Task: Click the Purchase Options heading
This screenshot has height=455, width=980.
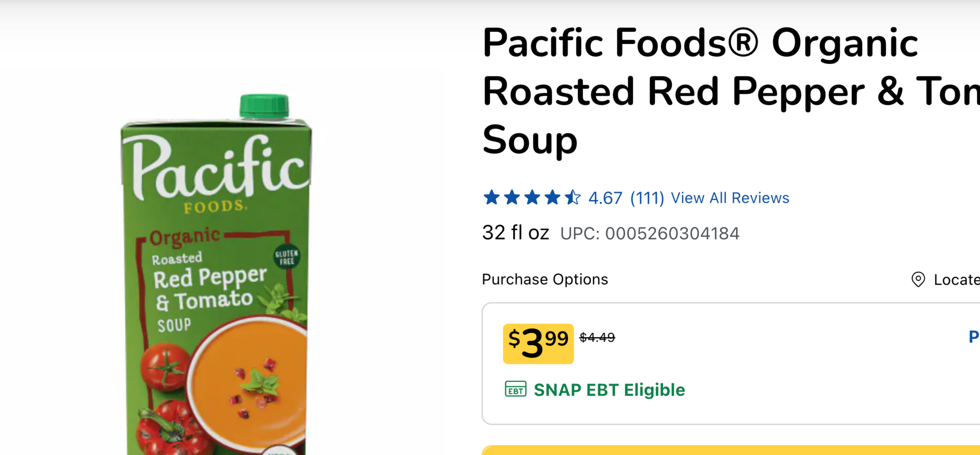Action: pos(545,279)
